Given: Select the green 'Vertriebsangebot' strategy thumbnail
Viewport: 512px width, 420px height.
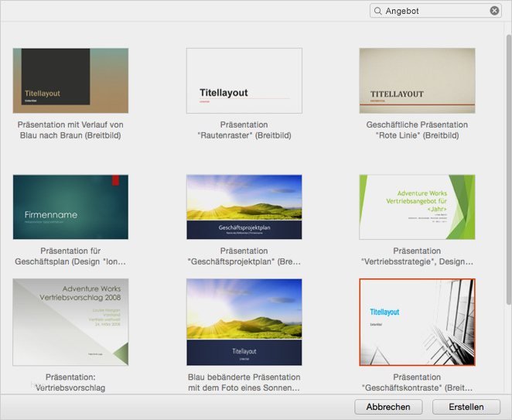Looking at the screenshot, I should (417, 207).
